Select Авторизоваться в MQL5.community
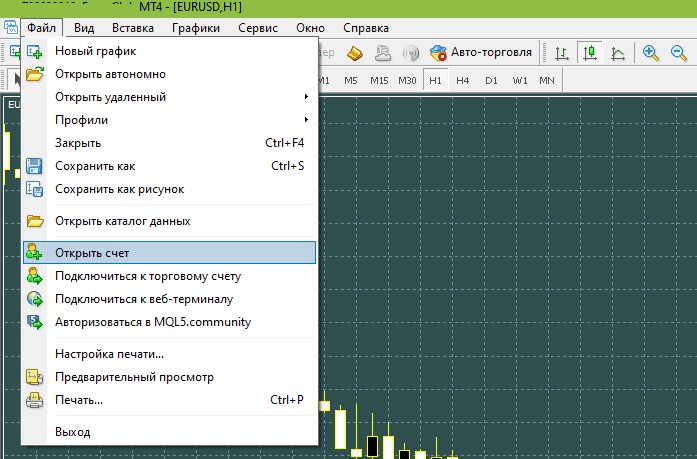 pos(169,322)
